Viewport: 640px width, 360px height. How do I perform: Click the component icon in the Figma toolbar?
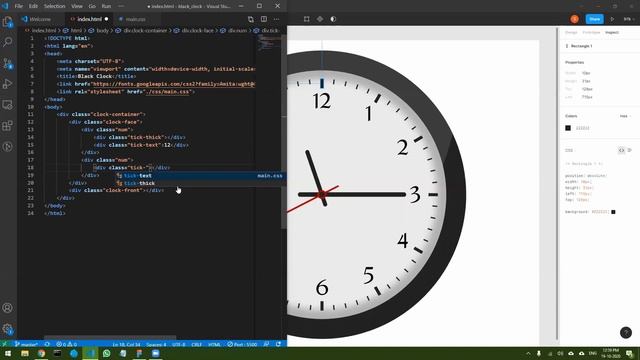coord(320,19)
